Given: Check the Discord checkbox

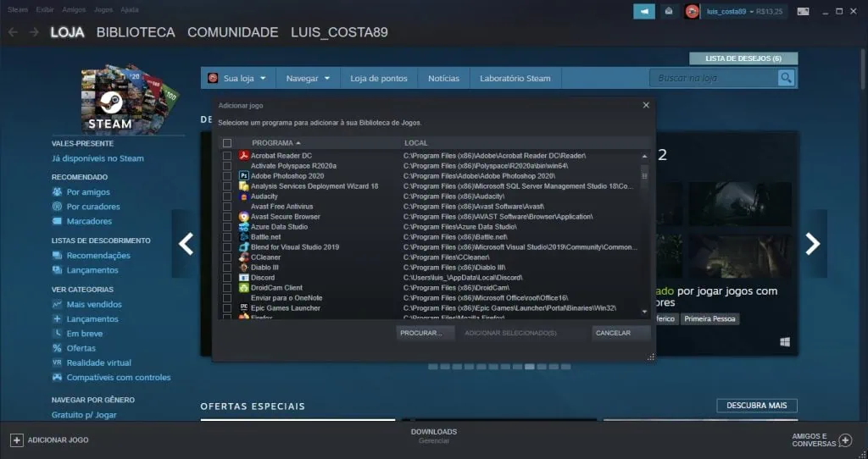Looking at the screenshot, I should tap(227, 278).
